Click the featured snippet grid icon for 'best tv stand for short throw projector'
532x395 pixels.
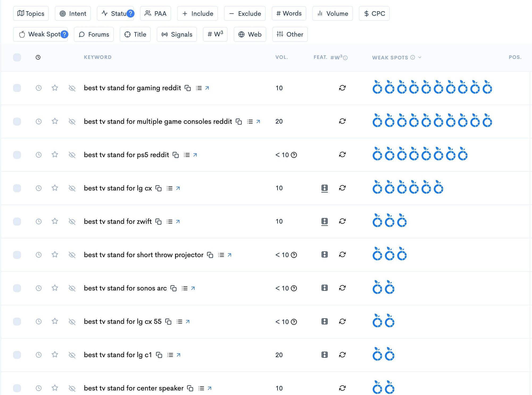click(325, 254)
